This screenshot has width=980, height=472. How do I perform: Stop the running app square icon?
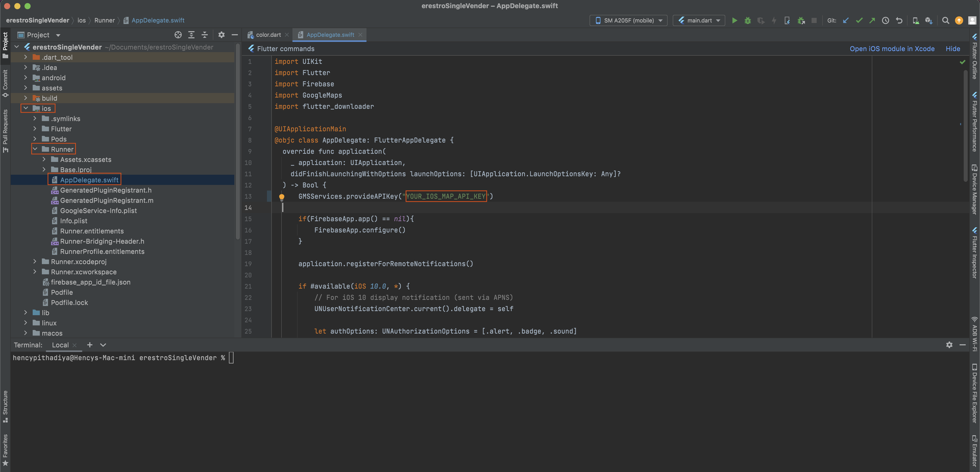(x=814, y=20)
